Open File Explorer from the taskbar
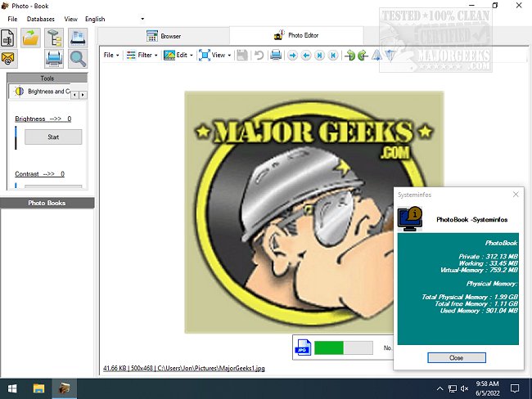This screenshot has width=532, height=399. tap(38, 388)
